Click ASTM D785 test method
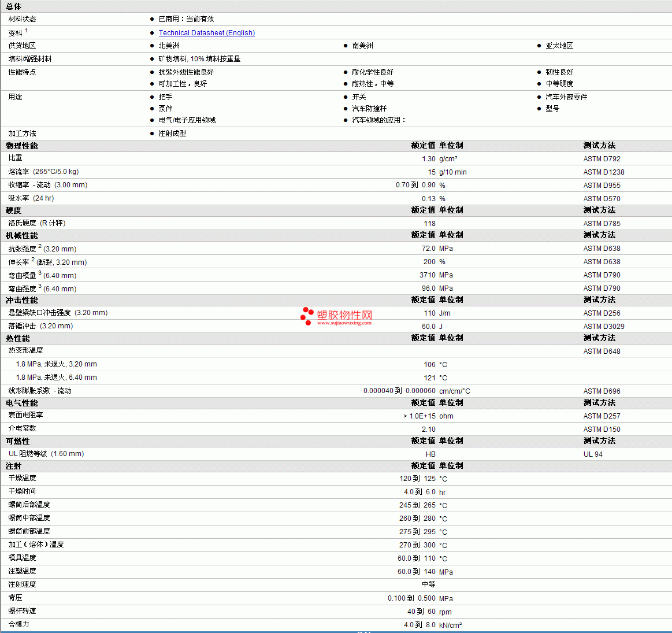 pos(602,224)
